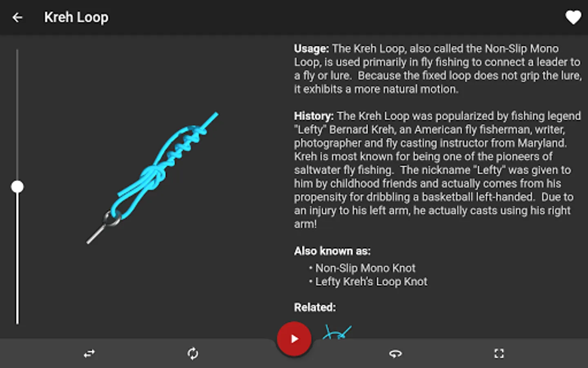The image size is (588, 368).
Task: Click the lower white part of the slider track
Action: pyautogui.click(x=17, y=258)
